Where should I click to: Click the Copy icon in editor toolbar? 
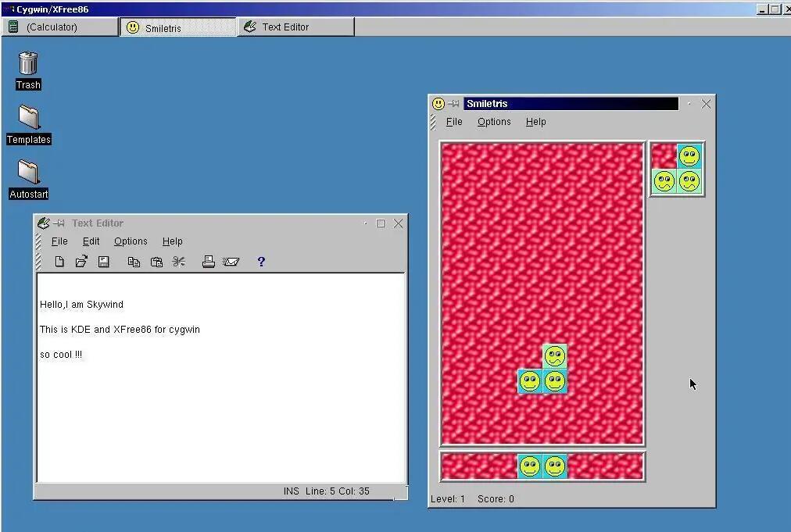click(134, 262)
